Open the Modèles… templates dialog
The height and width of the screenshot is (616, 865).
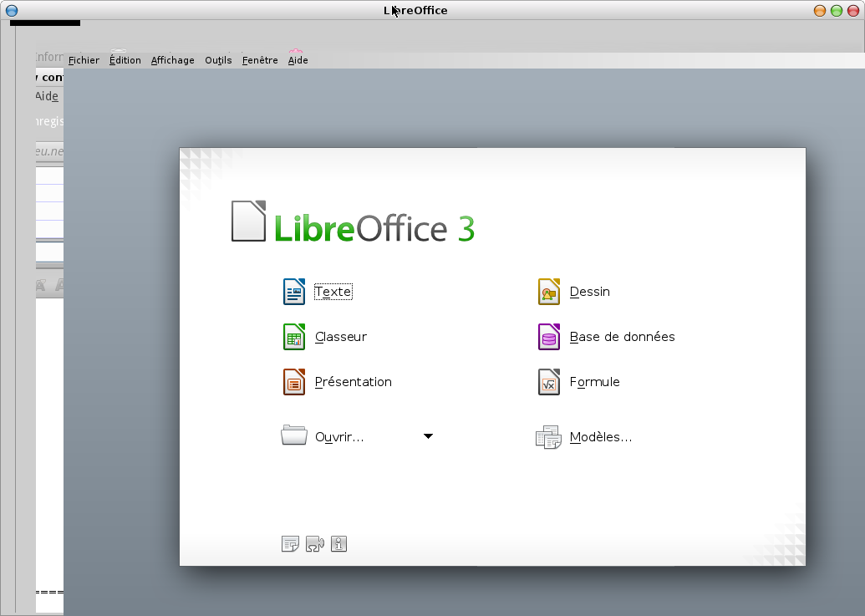point(584,437)
